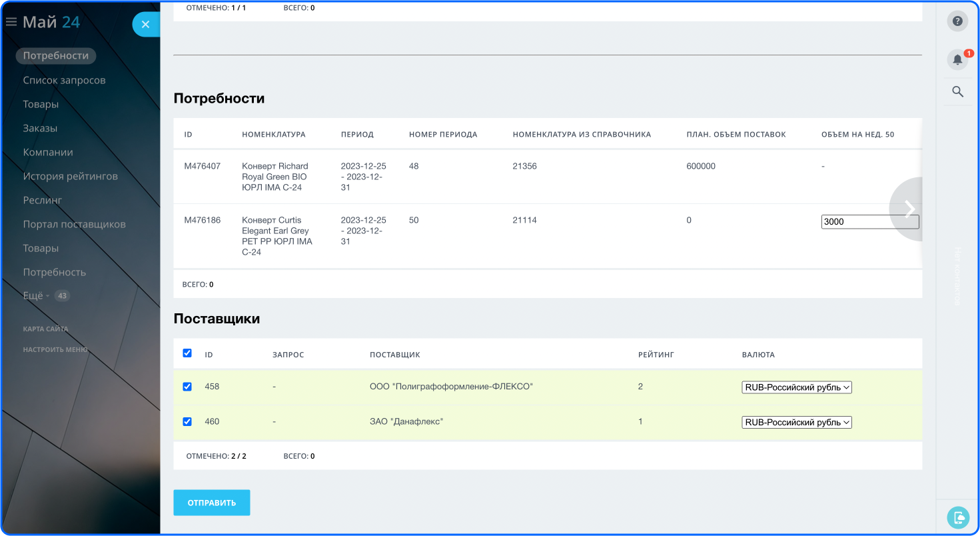Click reference number 21356
The height and width of the screenshot is (536, 980).
coord(525,166)
